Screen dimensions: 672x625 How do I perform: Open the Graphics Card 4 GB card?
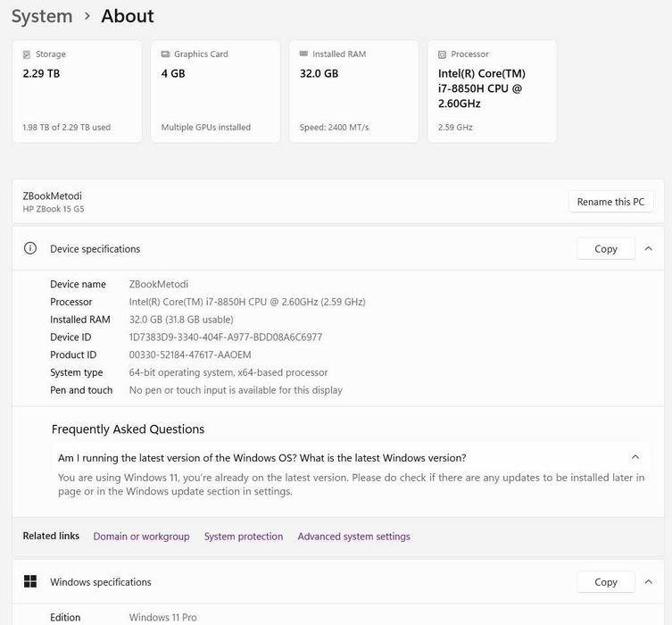(x=215, y=91)
